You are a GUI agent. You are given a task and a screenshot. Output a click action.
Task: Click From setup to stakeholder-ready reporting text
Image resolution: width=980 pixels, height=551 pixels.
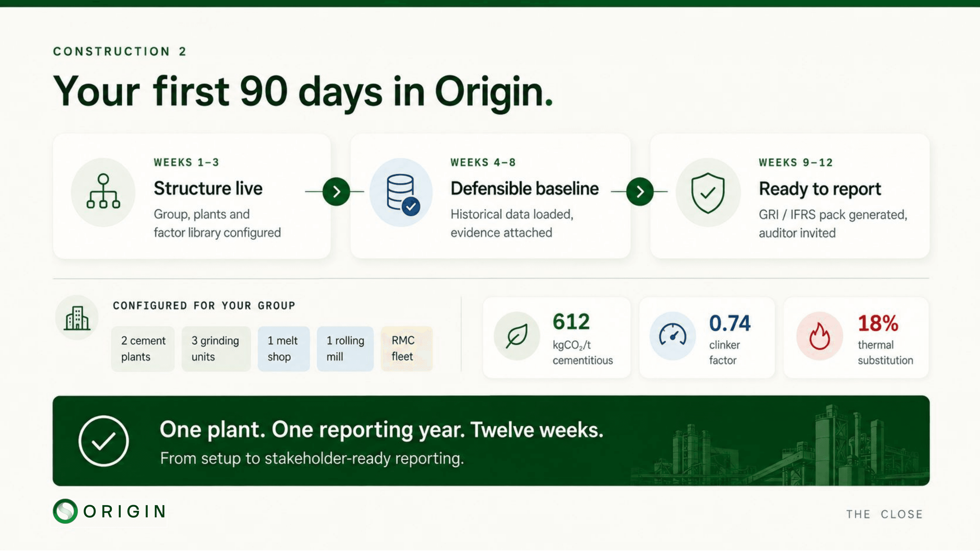click(312, 458)
